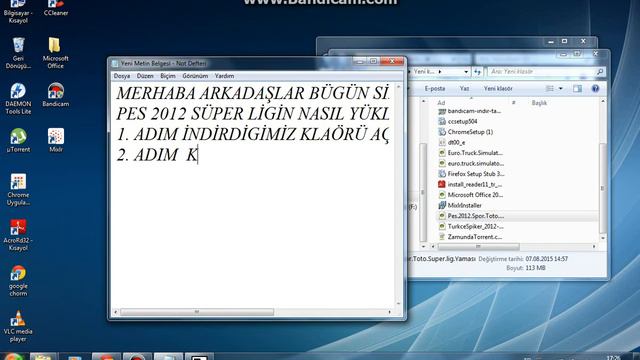
Task: Click the Explorer file list horizontal scrollbar
Action: pos(478,247)
